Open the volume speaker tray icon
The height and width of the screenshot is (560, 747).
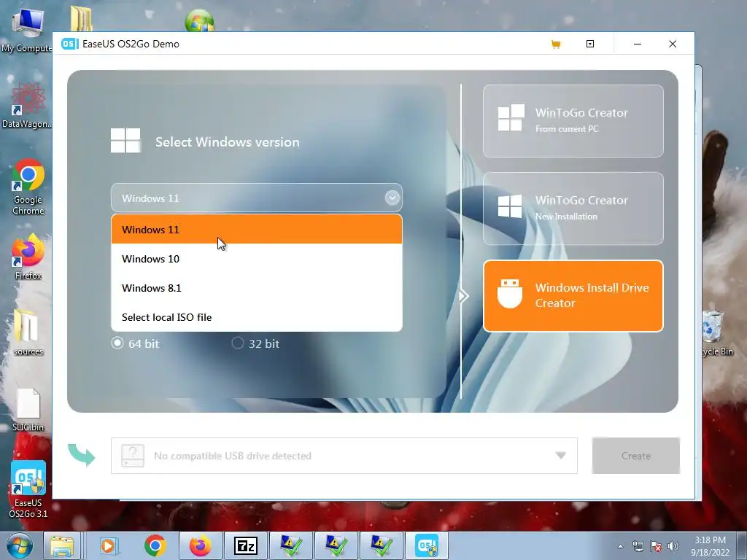coord(673,546)
